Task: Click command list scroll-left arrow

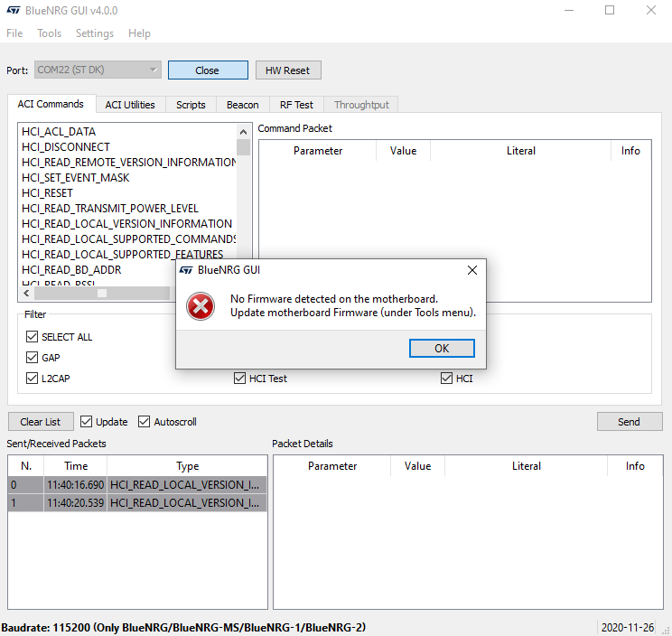Action: [x=26, y=293]
